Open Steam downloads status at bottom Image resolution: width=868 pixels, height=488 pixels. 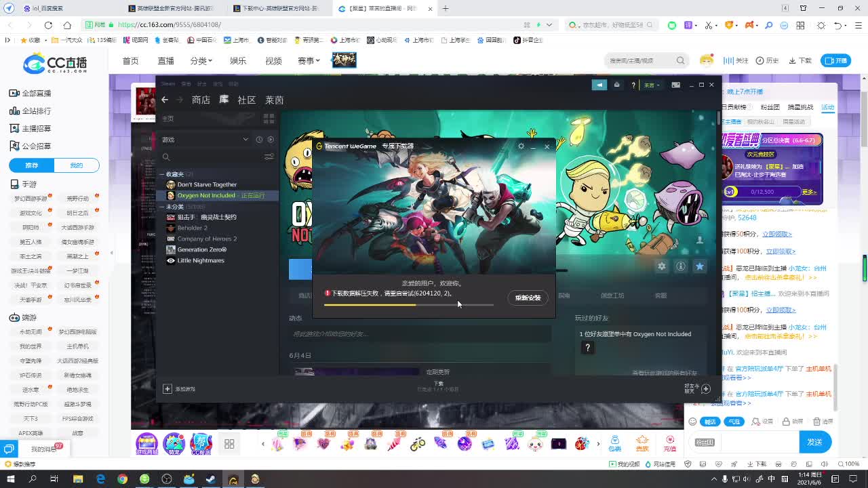[x=438, y=386]
